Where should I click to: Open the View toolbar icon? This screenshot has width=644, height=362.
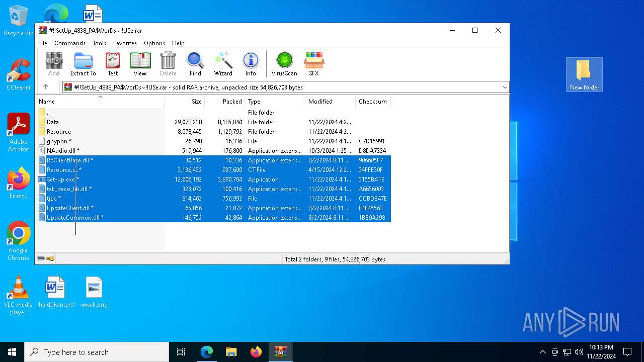point(140,64)
